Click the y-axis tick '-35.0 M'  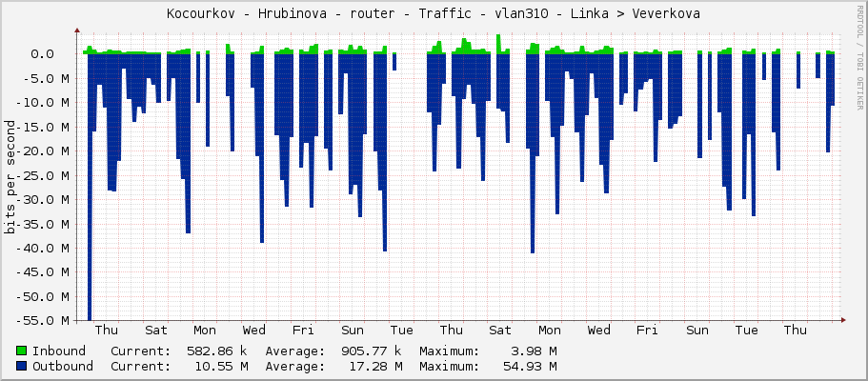(x=42, y=224)
